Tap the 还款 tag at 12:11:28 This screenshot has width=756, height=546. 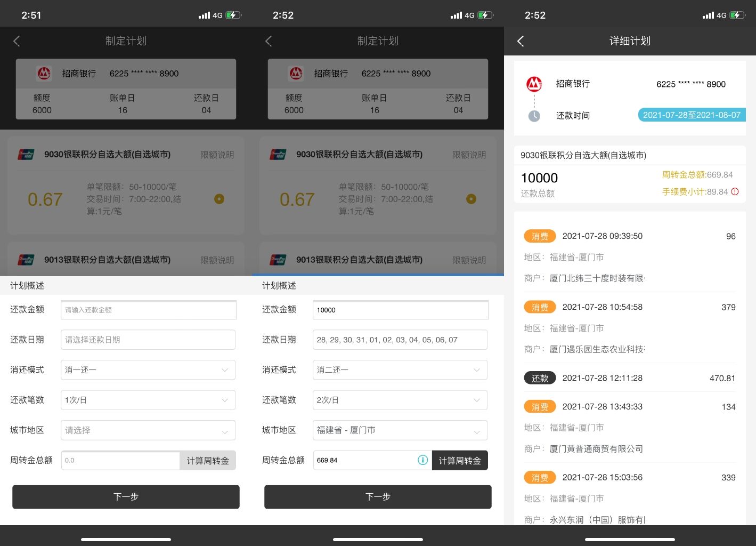(x=540, y=378)
